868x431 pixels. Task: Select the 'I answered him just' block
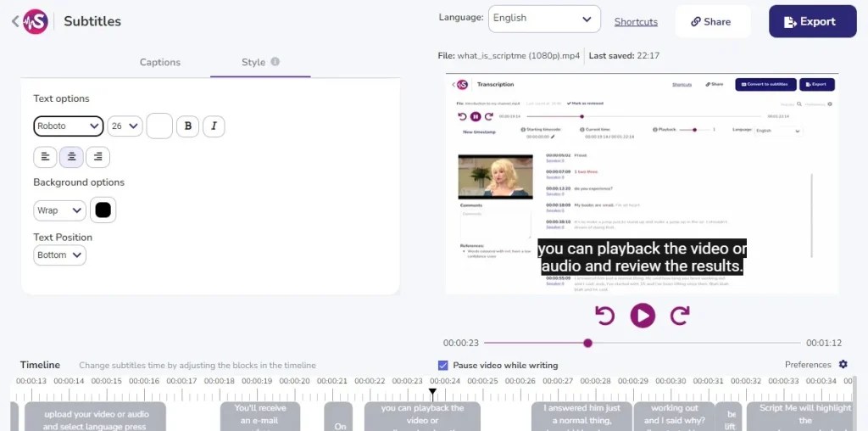click(581, 417)
